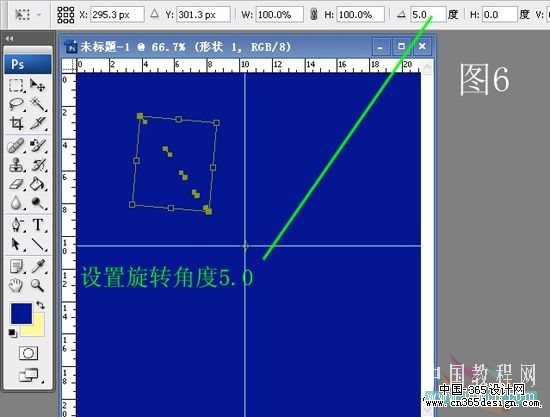Select the Lasso tool

[16, 104]
